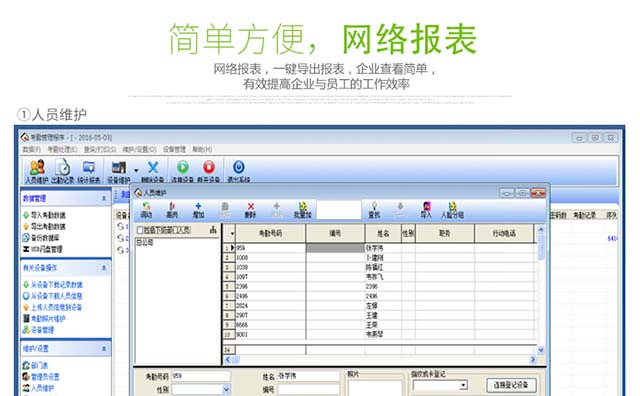Image resolution: width=640 pixels, height=396 pixels.
Task: Open the 维护/设置 menu
Action: [140, 149]
